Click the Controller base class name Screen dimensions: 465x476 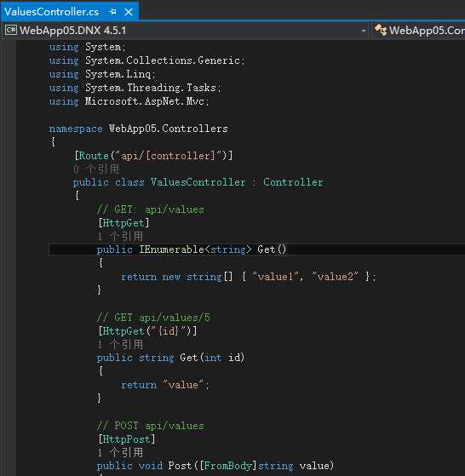(293, 182)
